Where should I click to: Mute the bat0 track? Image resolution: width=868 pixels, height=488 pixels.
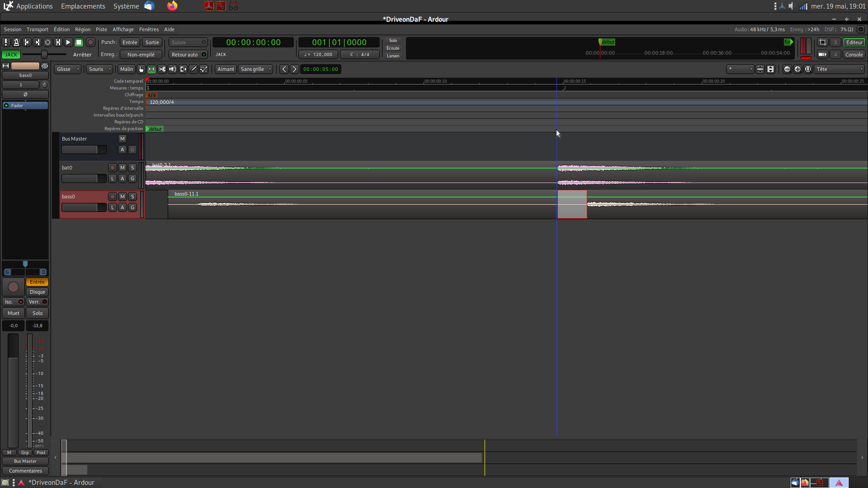122,168
